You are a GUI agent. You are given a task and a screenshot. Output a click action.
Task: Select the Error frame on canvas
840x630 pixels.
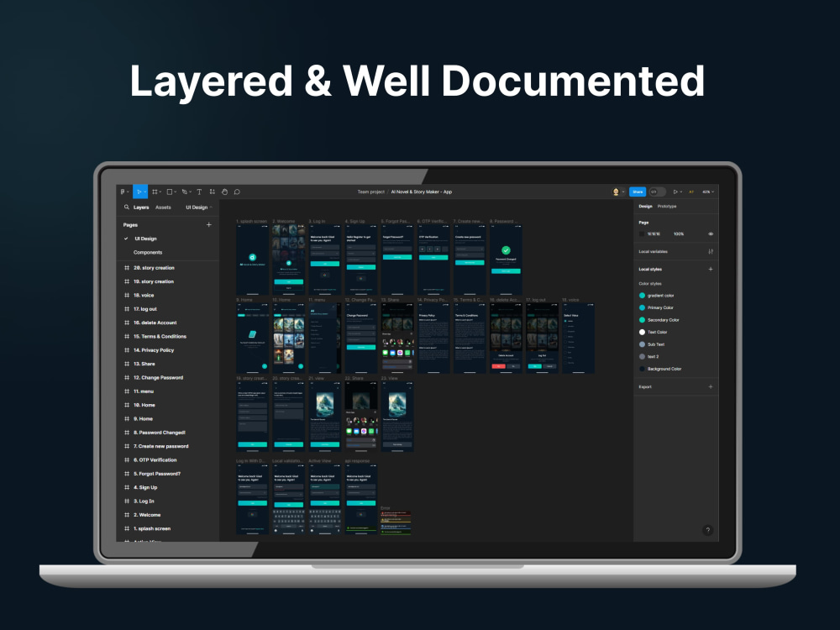396,522
